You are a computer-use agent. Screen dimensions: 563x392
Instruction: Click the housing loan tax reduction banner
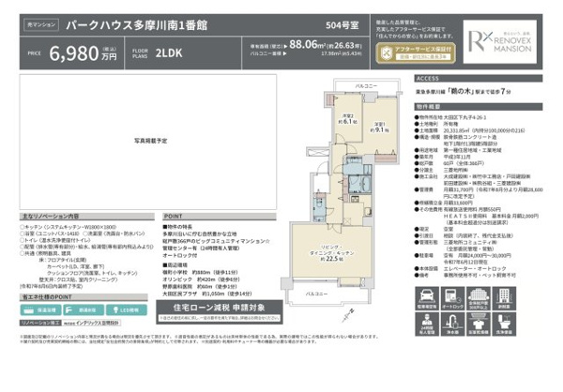coord(220,305)
